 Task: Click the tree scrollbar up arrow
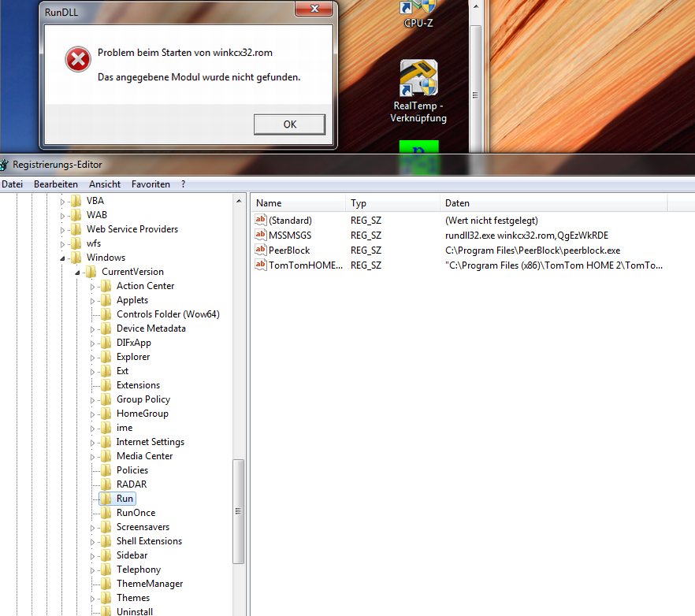(239, 201)
